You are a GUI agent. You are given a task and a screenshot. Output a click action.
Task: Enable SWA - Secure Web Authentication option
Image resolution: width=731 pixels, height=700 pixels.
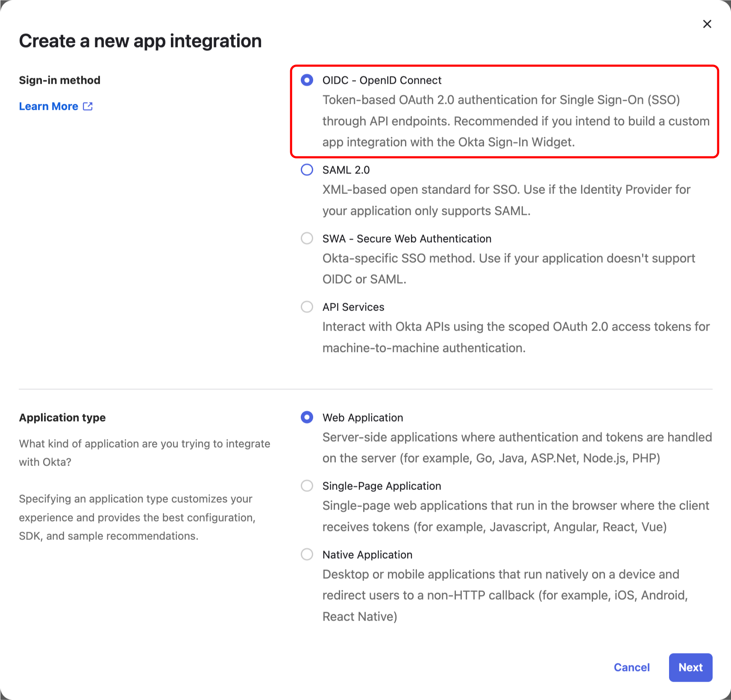(307, 238)
